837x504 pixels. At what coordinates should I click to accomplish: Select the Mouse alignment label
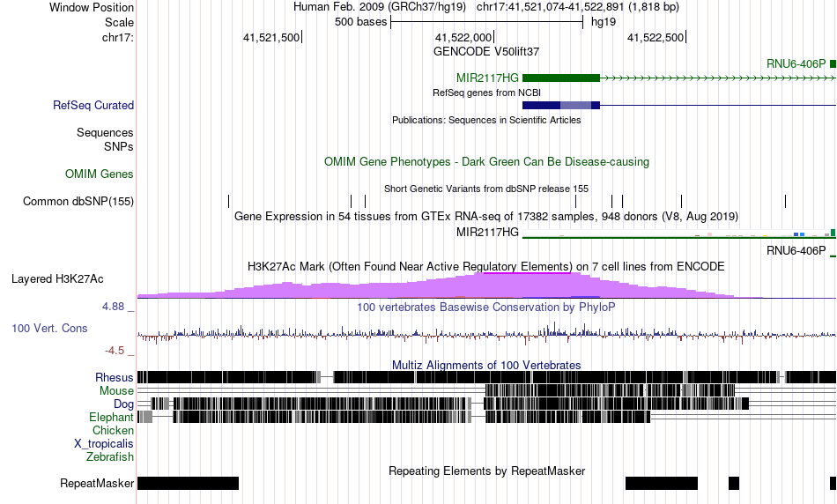116,391
